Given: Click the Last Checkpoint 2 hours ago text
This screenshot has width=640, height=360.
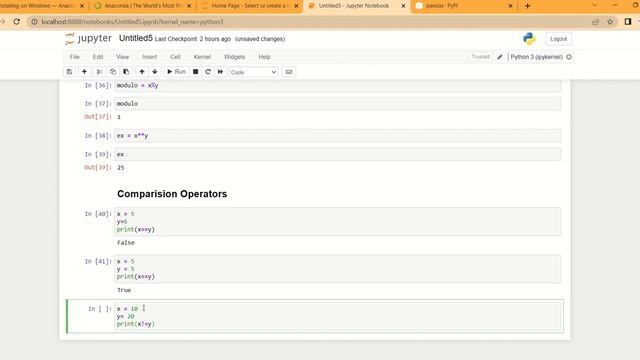Looking at the screenshot, I should (x=193, y=39).
